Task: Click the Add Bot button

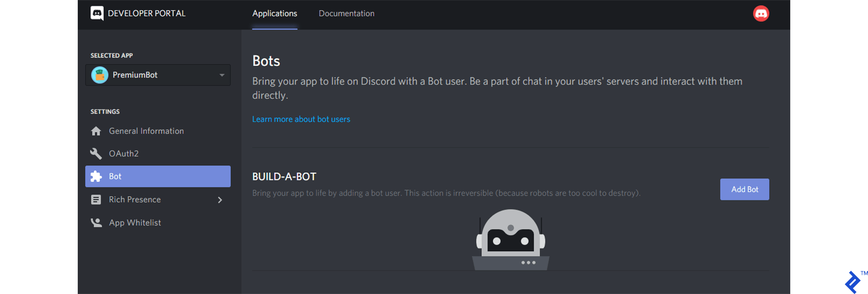Action: tap(744, 189)
